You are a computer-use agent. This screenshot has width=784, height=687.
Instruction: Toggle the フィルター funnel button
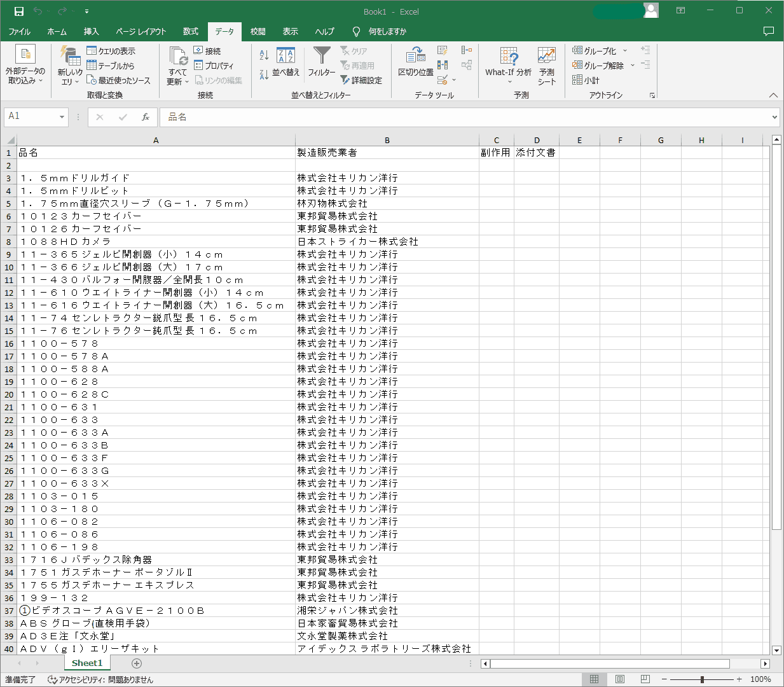click(x=322, y=62)
